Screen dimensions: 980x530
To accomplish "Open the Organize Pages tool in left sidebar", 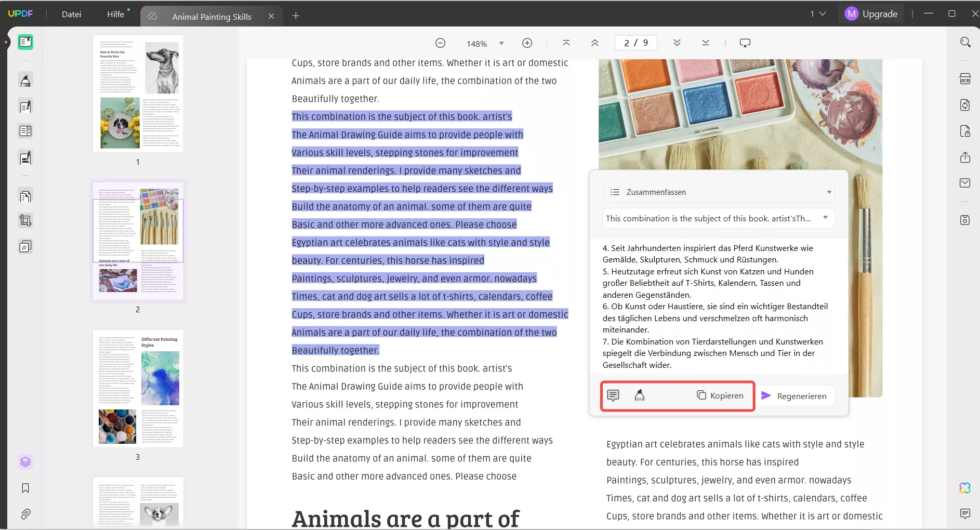I will point(25,196).
